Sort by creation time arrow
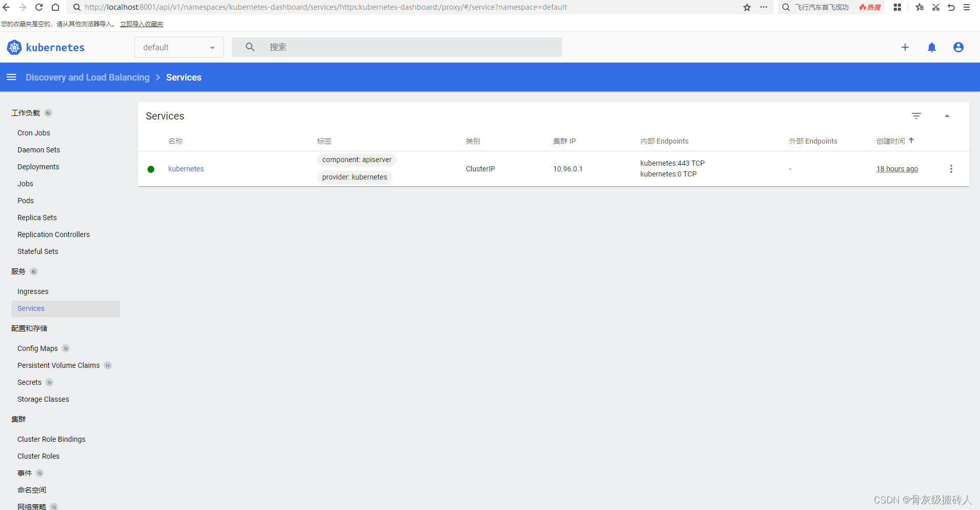980x510 pixels. tap(911, 141)
